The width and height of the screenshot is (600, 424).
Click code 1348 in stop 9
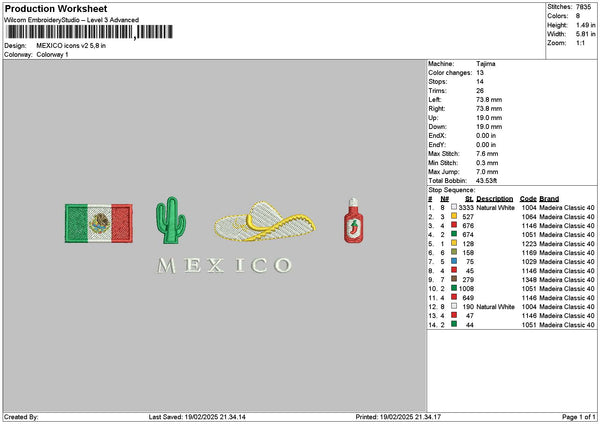529,280
